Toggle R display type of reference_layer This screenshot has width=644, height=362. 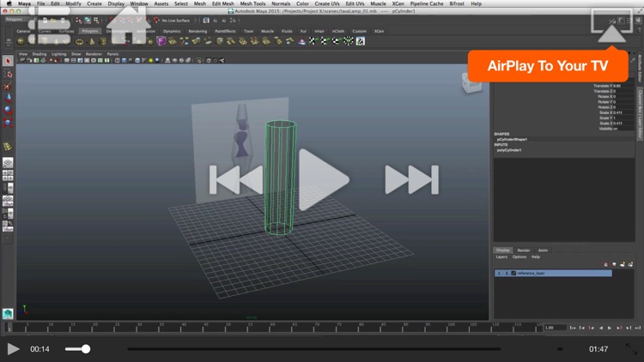[x=507, y=273]
